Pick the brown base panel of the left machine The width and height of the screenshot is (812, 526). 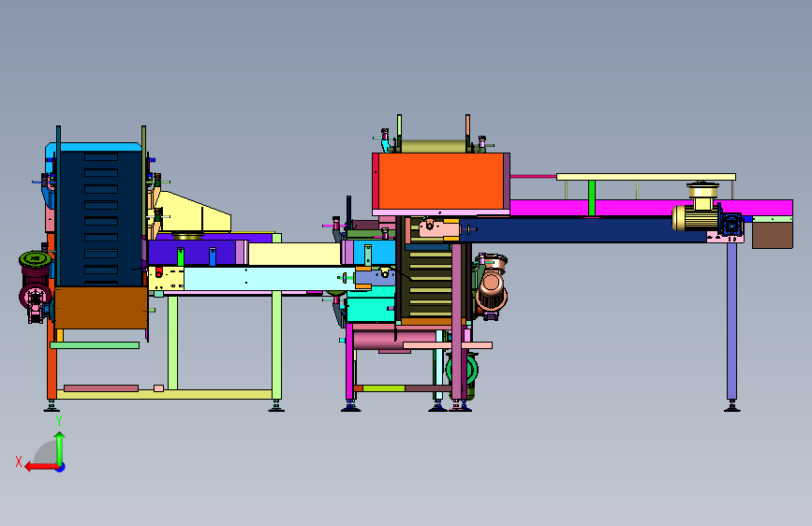(101, 308)
